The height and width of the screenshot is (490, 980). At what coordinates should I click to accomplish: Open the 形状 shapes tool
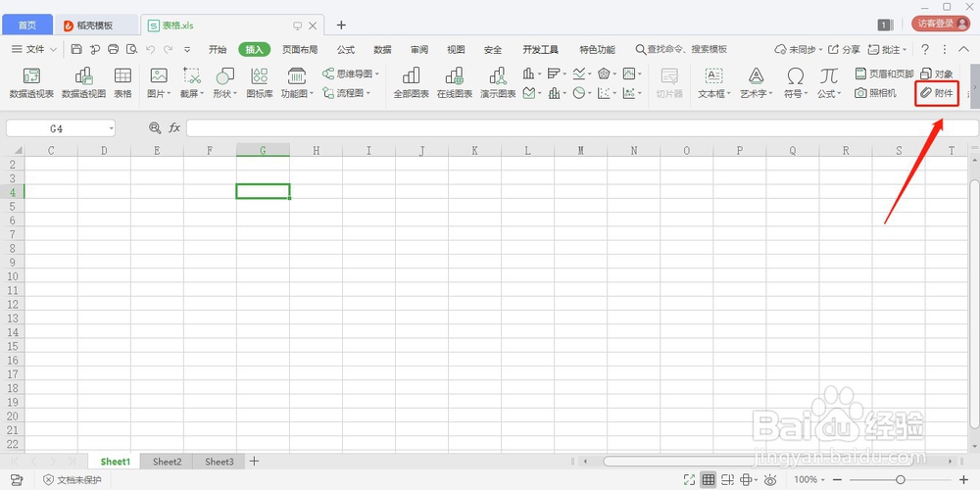pos(225,83)
